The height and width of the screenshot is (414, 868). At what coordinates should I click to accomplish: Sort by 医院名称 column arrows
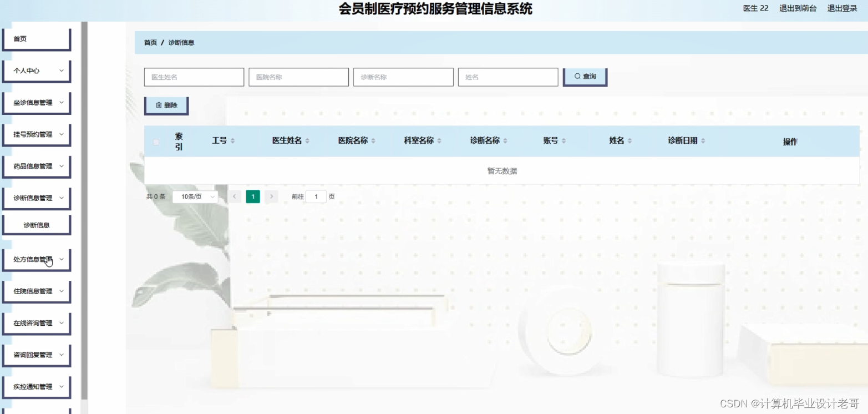pos(373,141)
